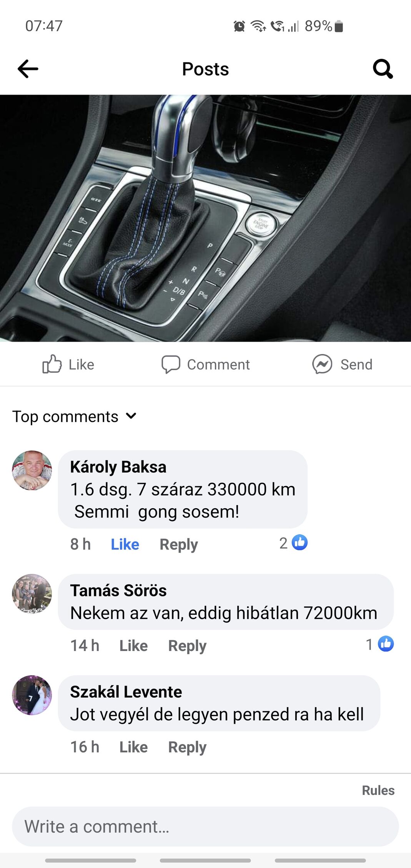Like Szakál Levente's comment

pos(133,747)
